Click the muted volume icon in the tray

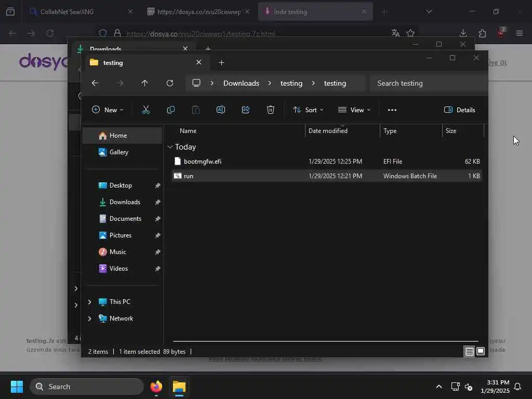click(469, 387)
